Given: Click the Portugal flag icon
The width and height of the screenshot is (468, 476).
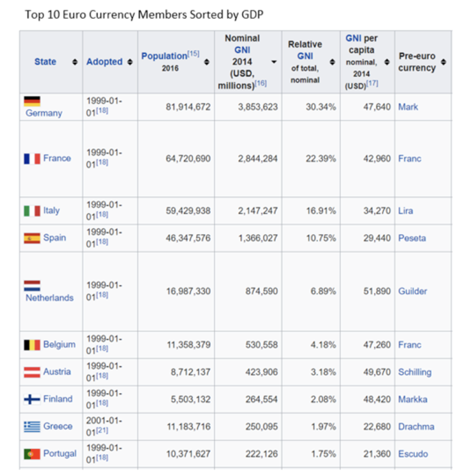Looking at the screenshot, I should 32,454.
